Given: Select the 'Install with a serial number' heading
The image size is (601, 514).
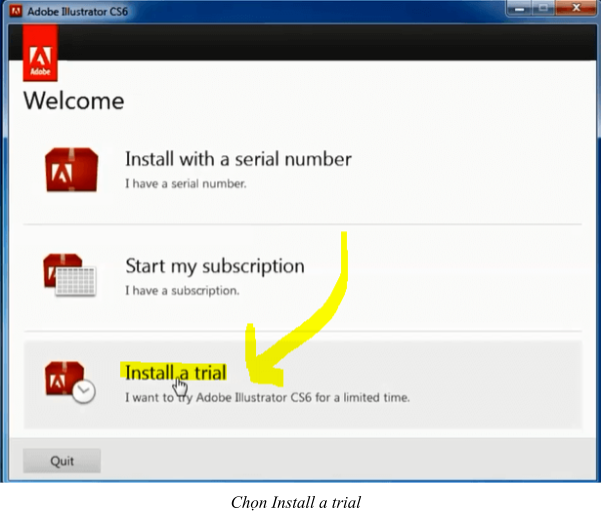Looking at the screenshot, I should (238, 159).
